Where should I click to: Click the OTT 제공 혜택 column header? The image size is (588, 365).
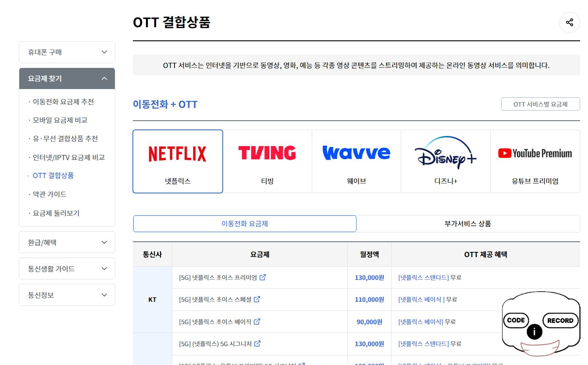[486, 254]
